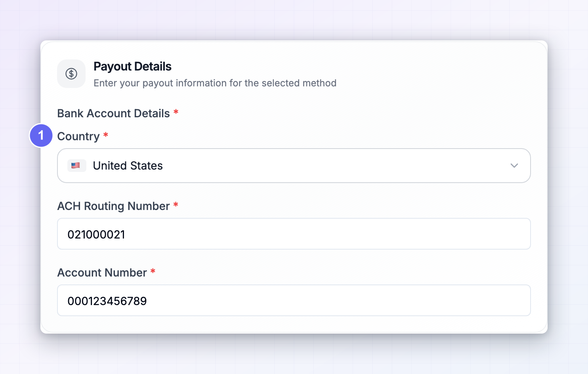Expand the Country dropdown chevron
The image size is (588, 374).
tap(514, 166)
